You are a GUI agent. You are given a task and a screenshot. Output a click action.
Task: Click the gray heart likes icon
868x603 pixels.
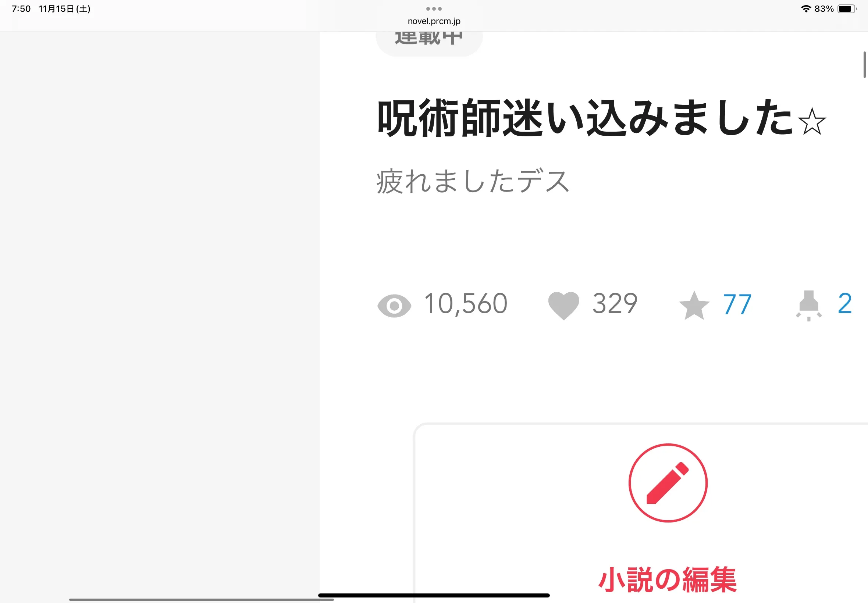point(563,306)
